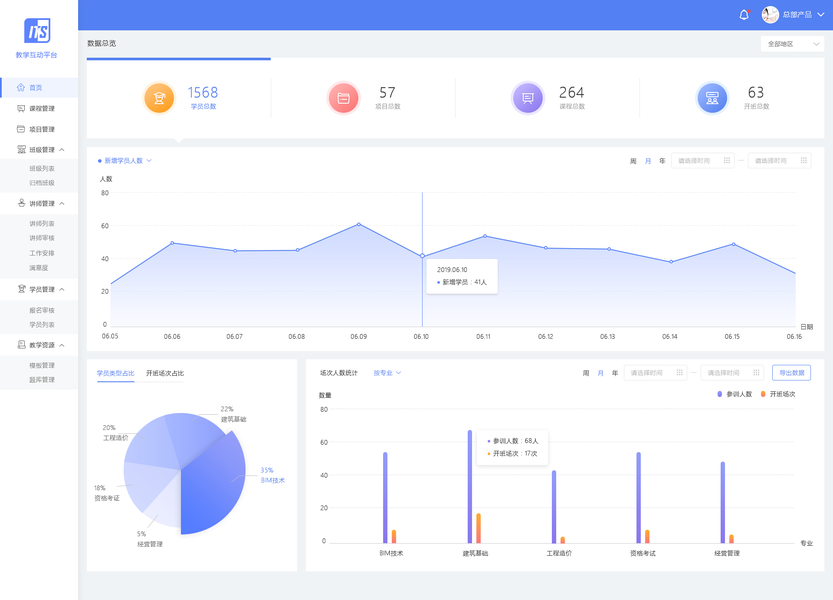Select 年 range in the bar chart

(615, 373)
